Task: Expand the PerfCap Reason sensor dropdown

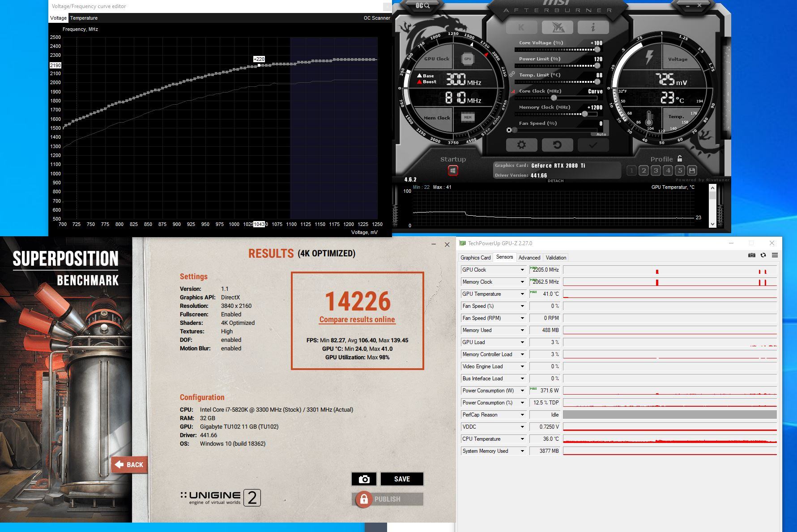Action: [522, 415]
